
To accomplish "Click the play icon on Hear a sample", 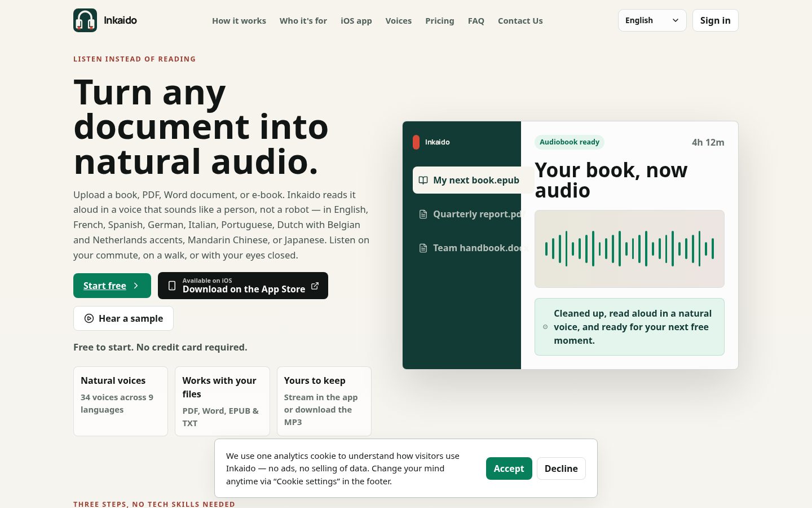I will click(x=89, y=318).
